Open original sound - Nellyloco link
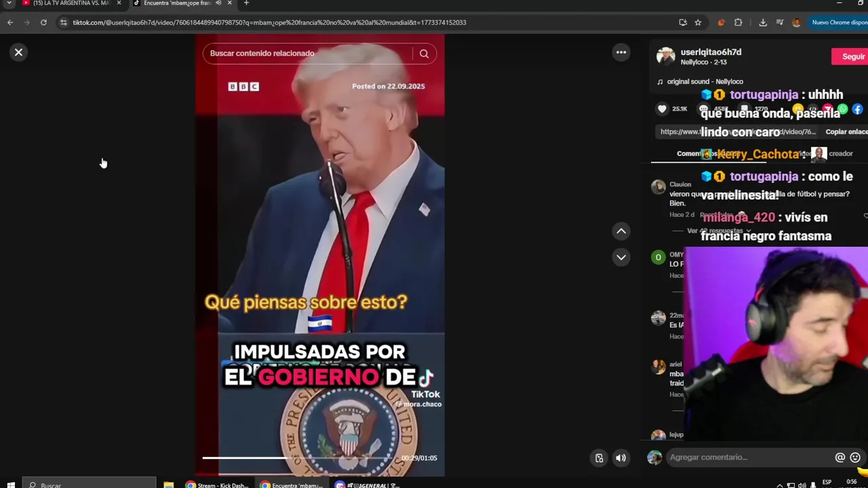 point(705,81)
